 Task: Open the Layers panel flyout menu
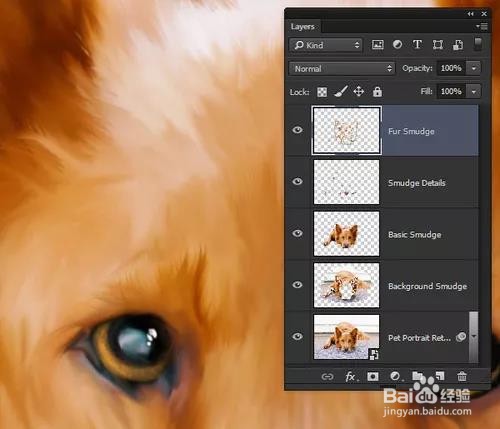pos(482,26)
